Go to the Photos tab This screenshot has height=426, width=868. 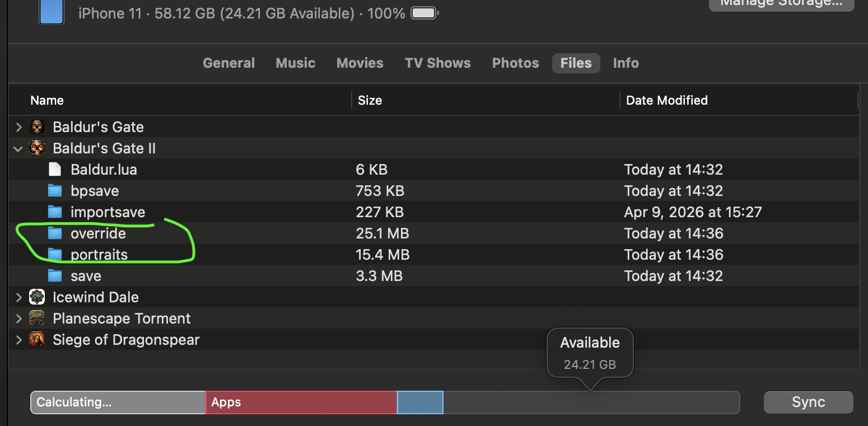[516, 63]
